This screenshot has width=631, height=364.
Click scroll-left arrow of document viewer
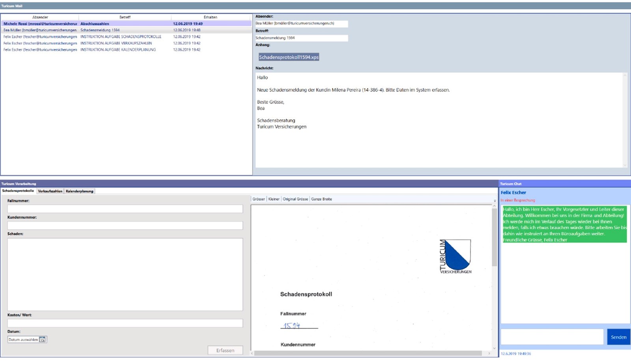tap(252, 353)
